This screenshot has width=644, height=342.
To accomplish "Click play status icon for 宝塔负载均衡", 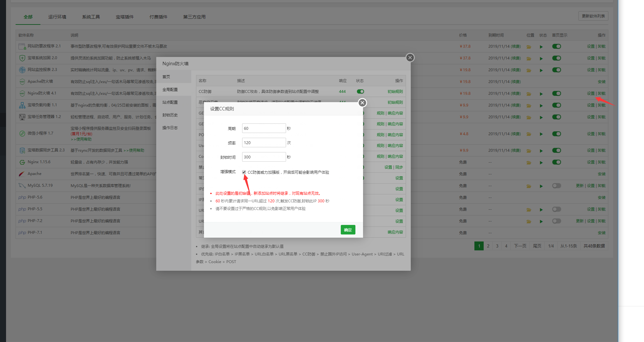I will [x=541, y=106].
